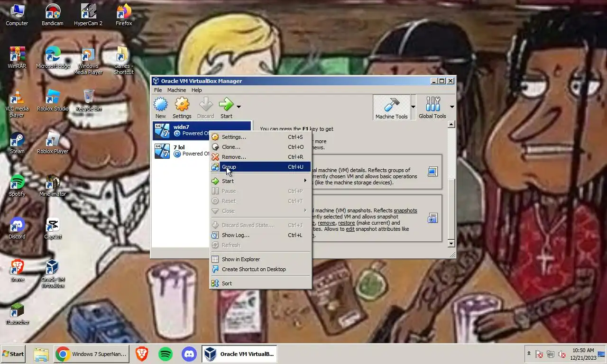Expand the Start toolbar dropdown arrow
This screenshot has height=364, width=607.
point(239,107)
